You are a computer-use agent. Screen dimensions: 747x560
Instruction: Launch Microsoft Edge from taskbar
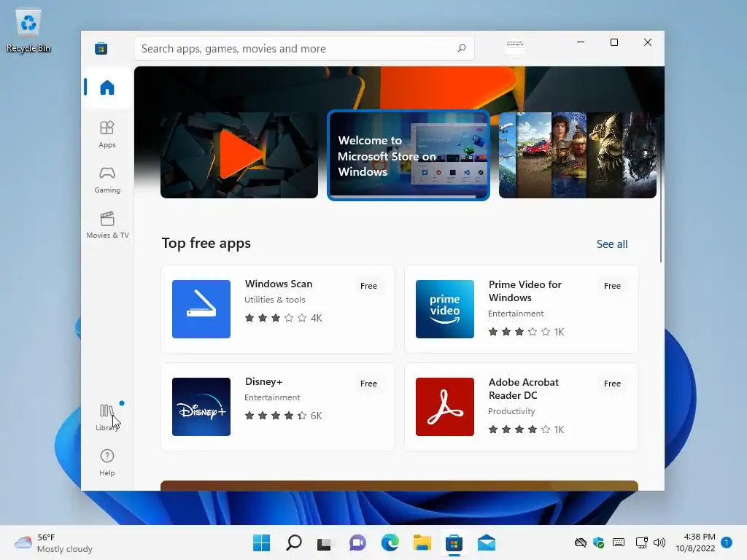[x=390, y=542]
